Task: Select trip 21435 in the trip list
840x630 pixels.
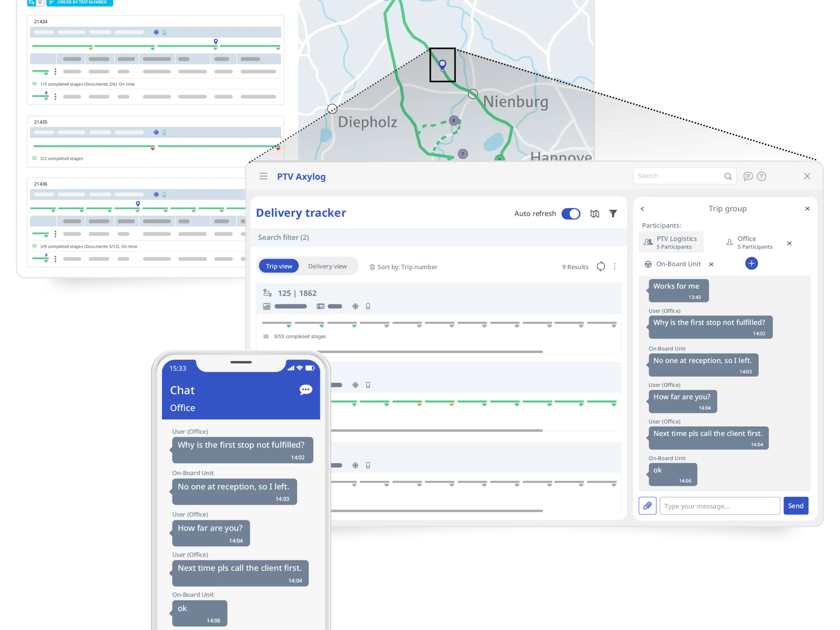Action: point(41,122)
